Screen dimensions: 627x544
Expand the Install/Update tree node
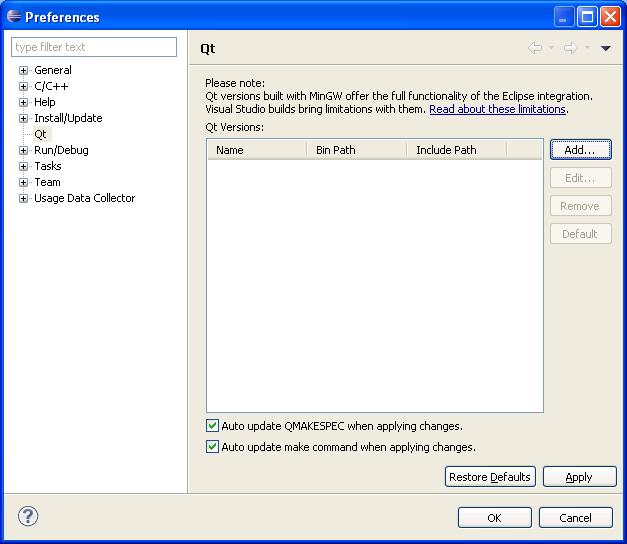[24, 119]
